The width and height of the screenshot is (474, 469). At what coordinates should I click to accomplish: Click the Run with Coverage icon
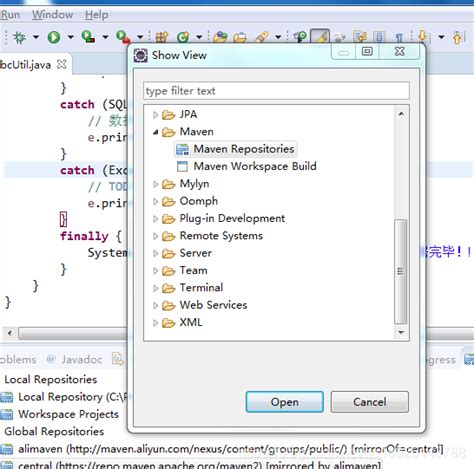click(x=88, y=37)
